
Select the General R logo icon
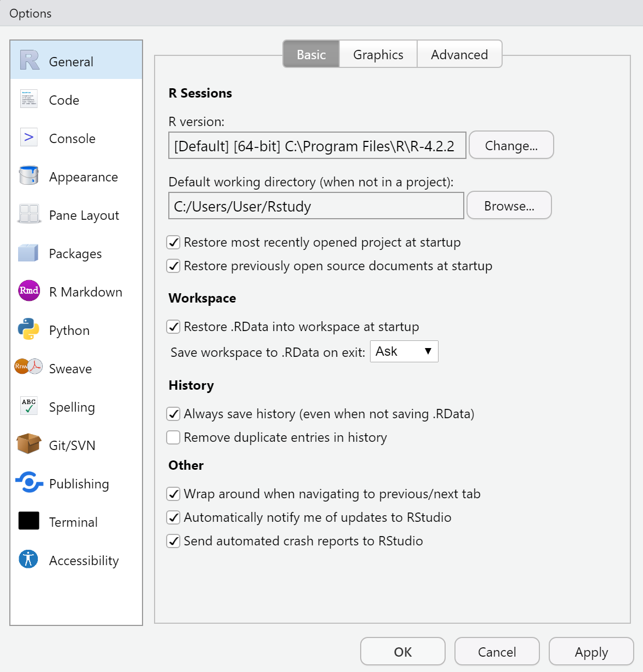[30, 60]
